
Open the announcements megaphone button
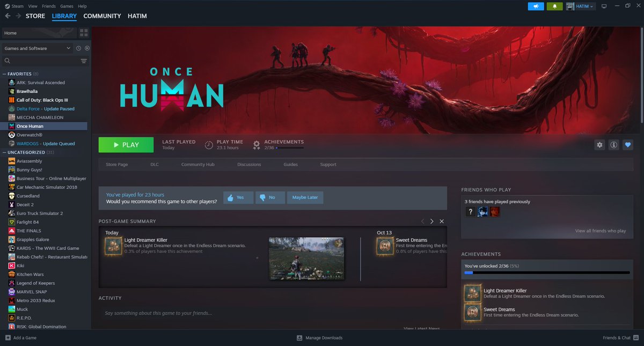point(536,6)
